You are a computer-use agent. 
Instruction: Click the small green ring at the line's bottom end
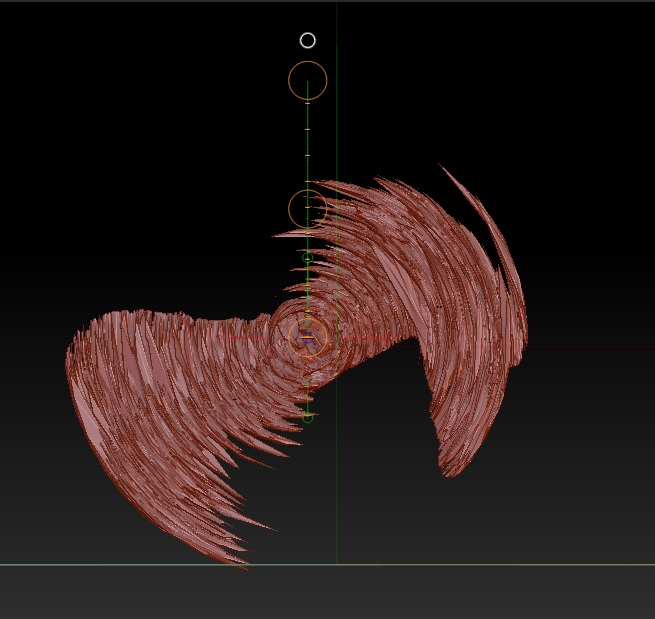(307, 417)
